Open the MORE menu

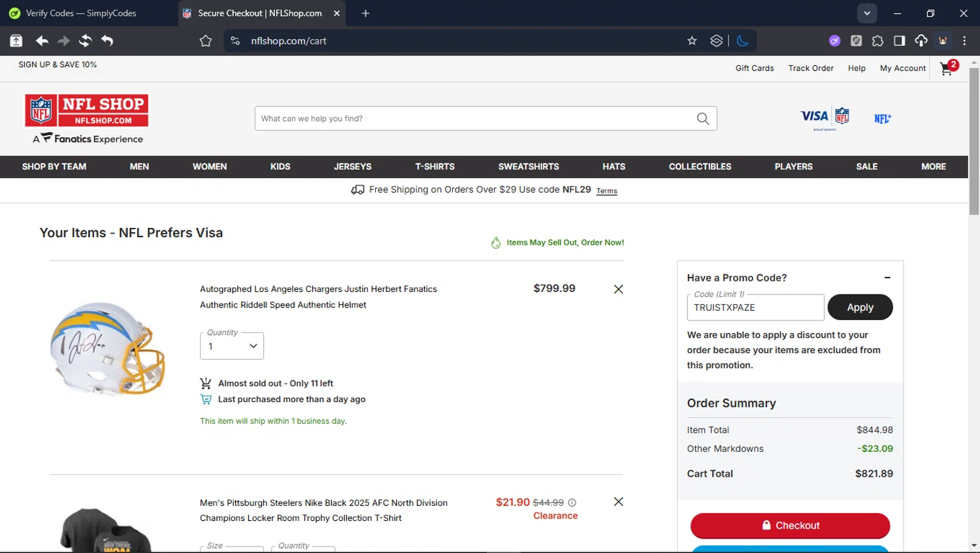(934, 166)
